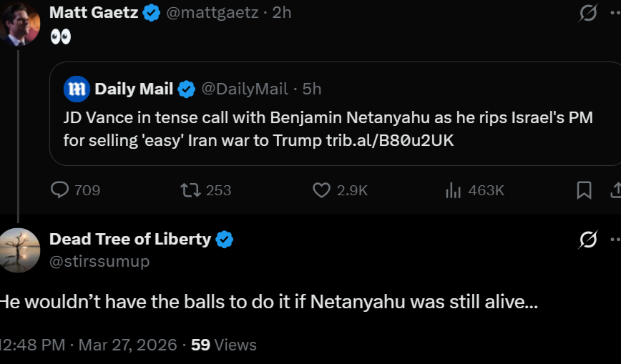Click the share icon on Gaetz's post
The height and width of the screenshot is (364, 621).
point(615,190)
